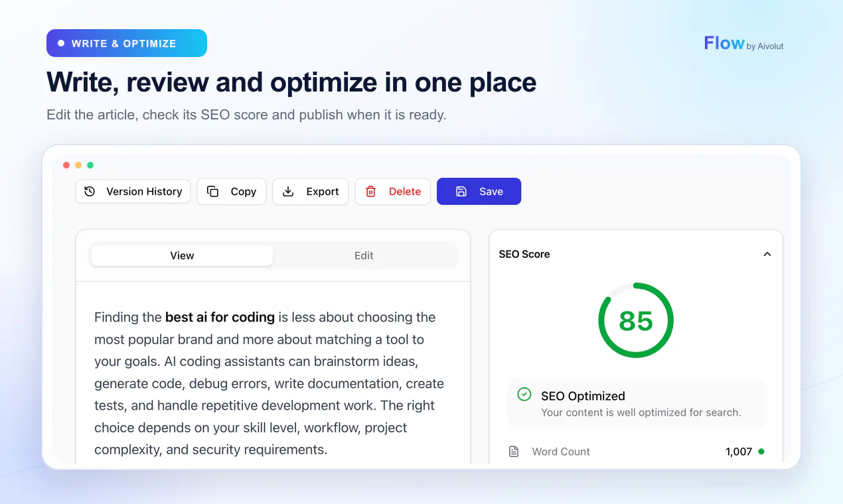The width and height of the screenshot is (843, 504).
Task: Click the "SEO Score" heading
Action: pyautogui.click(x=524, y=254)
